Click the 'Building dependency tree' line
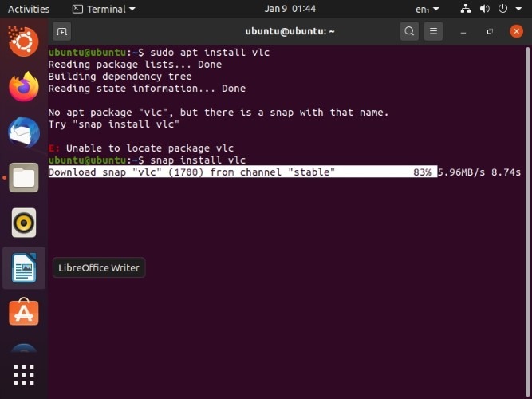 (120, 76)
